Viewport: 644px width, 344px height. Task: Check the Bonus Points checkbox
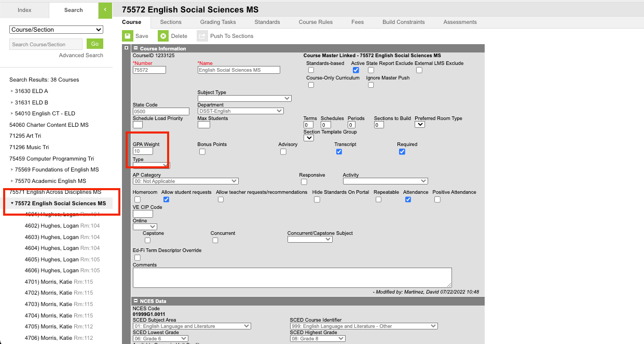[202, 152]
